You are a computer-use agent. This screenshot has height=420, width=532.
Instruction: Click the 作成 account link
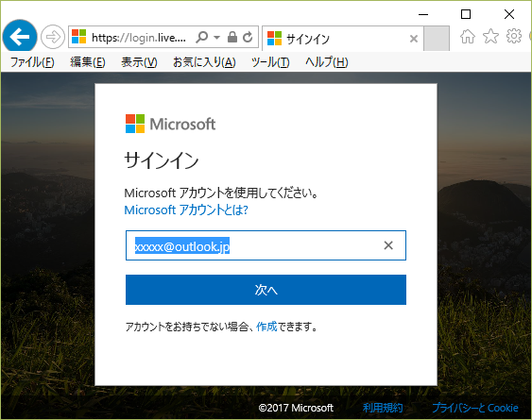click(x=266, y=327)
